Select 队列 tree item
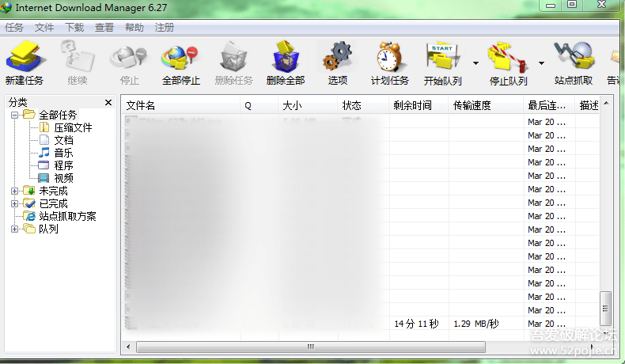 coord(48,229)
